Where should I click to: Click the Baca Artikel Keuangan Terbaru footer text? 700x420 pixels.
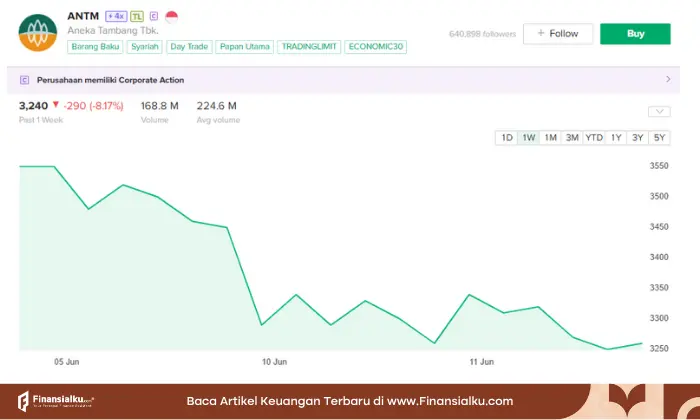pyautogui.click(x=350, y=401)
